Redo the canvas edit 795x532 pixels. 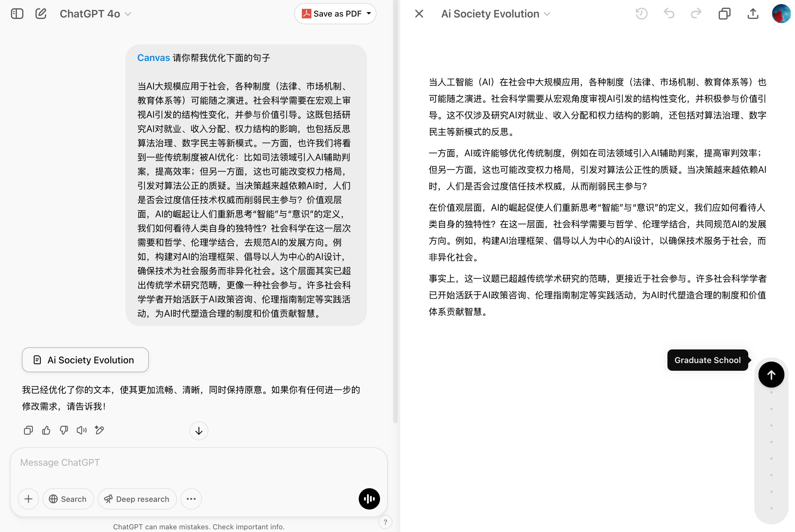696,14
